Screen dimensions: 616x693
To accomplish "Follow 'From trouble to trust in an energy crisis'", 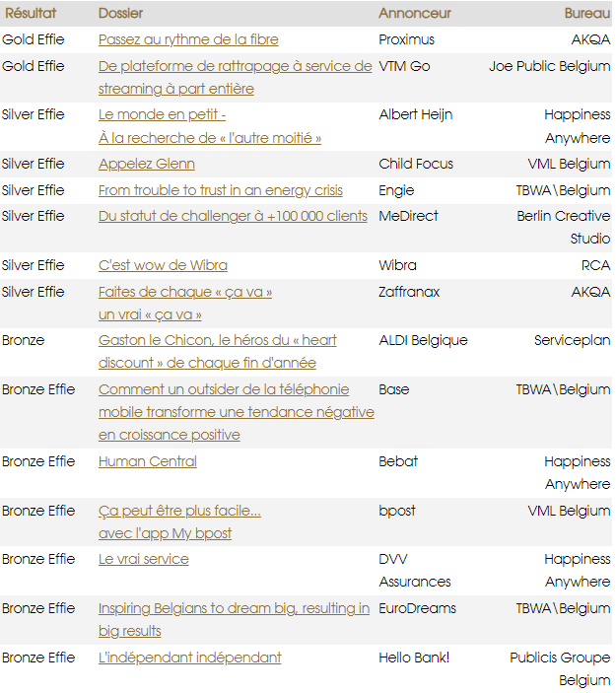I will pos(221,190).
